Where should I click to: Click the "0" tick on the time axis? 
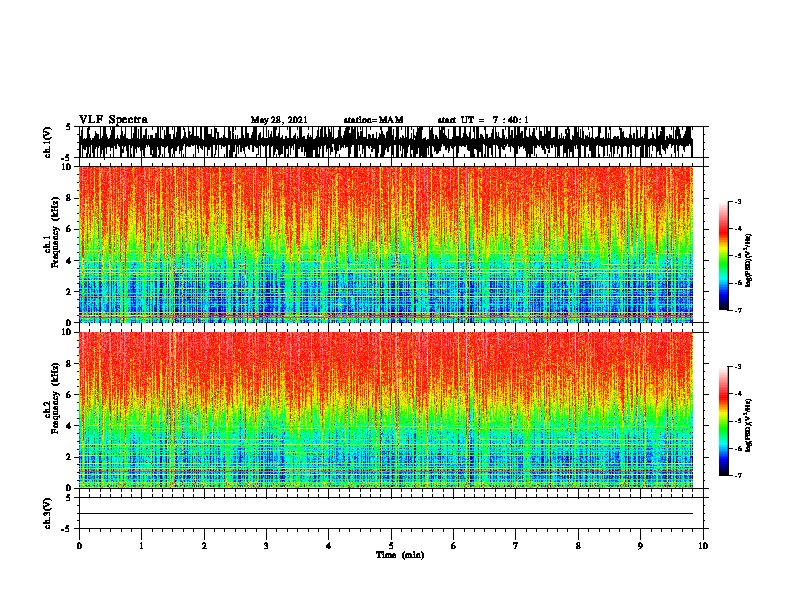[79, 546]
